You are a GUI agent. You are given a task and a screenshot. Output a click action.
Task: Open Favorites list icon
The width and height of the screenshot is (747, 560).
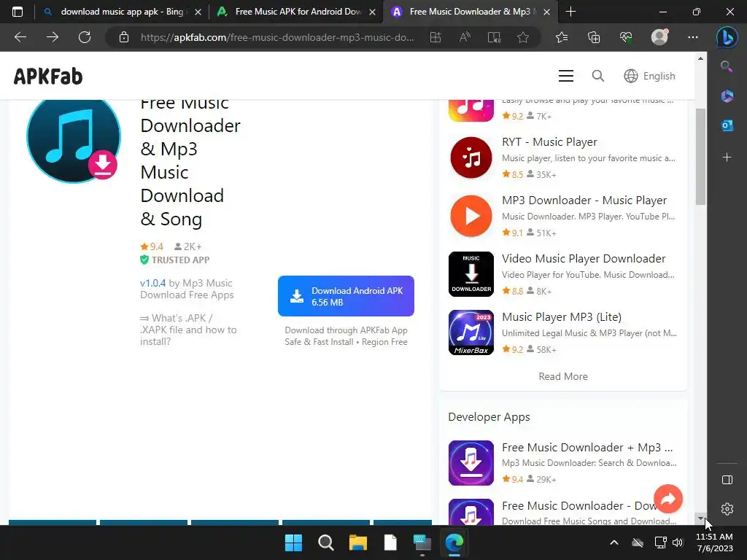[562, 37]
